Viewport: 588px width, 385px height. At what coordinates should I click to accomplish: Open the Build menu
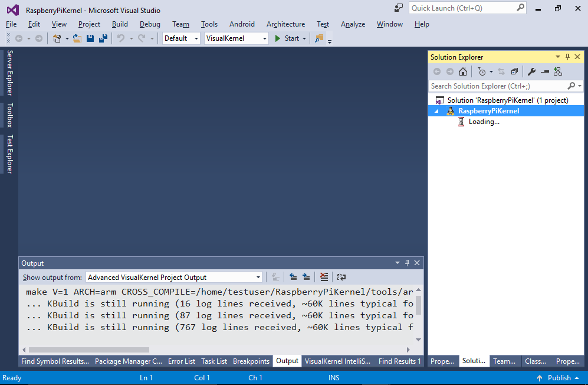(x=120, y=24)
